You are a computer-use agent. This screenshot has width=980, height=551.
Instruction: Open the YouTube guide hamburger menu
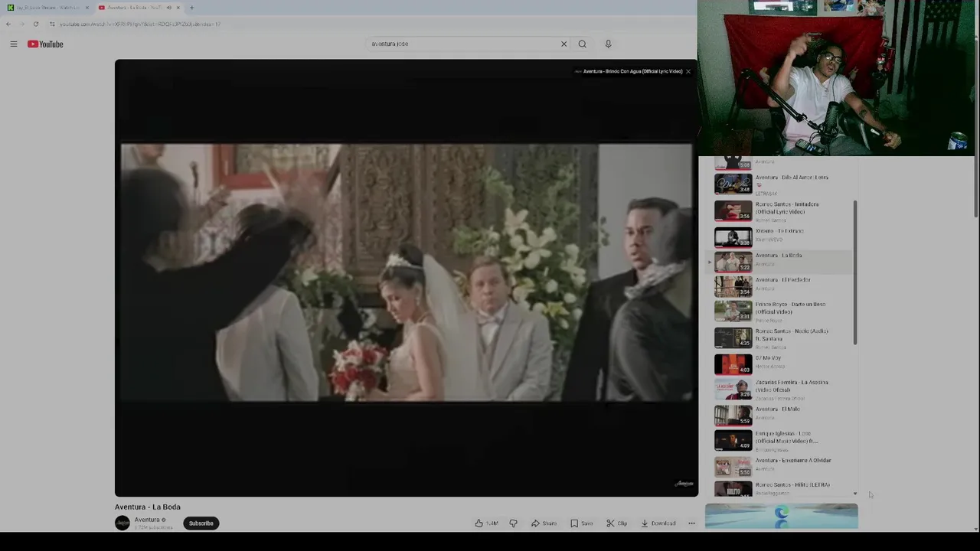(14, 44)
